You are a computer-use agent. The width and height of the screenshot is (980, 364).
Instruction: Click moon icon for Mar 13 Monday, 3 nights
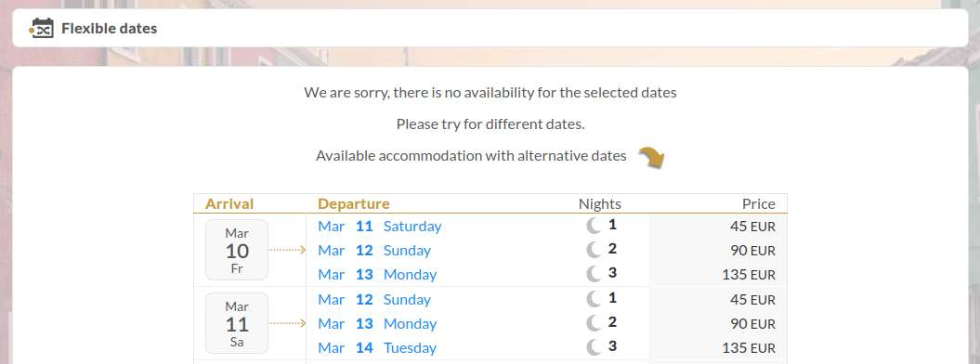(594, 274)
